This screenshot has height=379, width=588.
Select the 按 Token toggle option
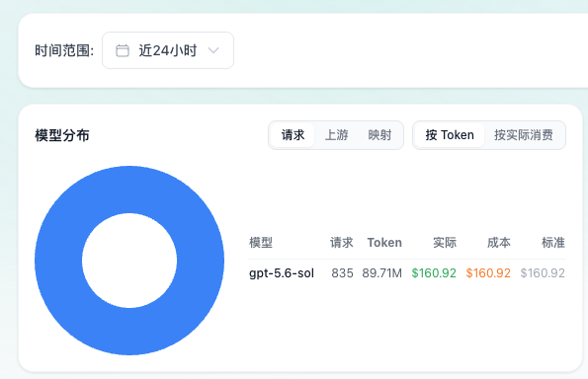[x=450, y=135]
